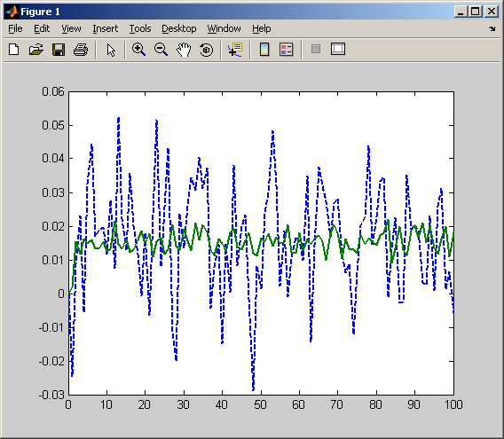Expand the Desktop menu
Image resolution: width=504 pixels, height=439 pixels.
[x=178, y=28]
